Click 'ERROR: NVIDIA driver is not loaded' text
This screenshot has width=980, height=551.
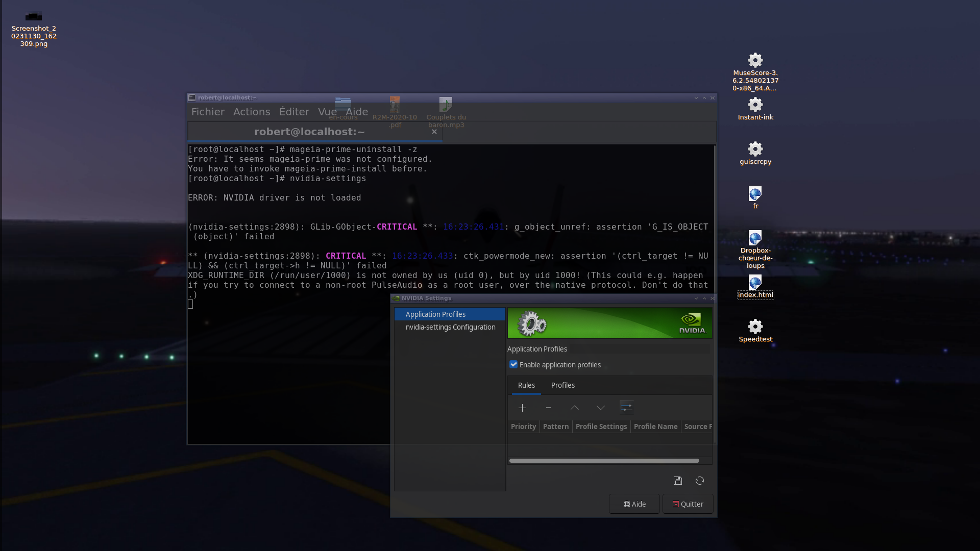[275, 198]
